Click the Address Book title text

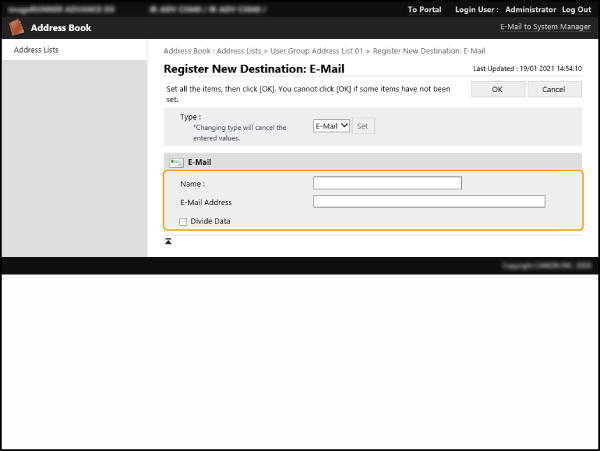(61, 28)
